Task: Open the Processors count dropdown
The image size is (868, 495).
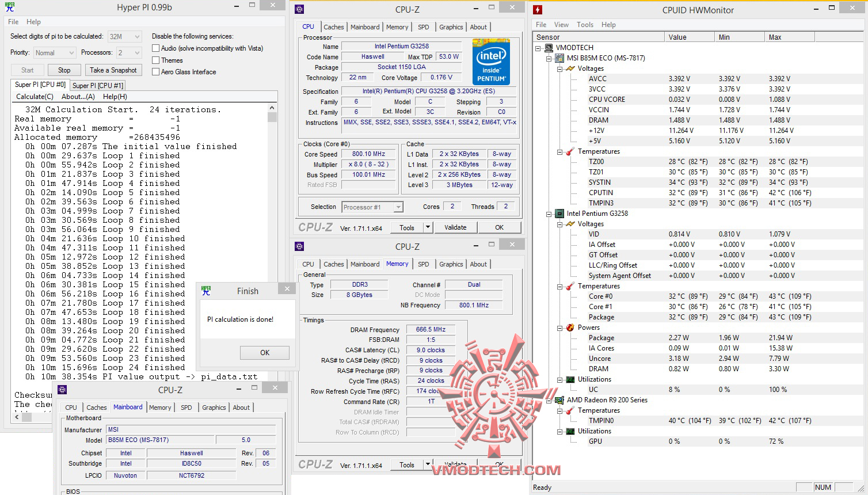Action: (128, 53)
